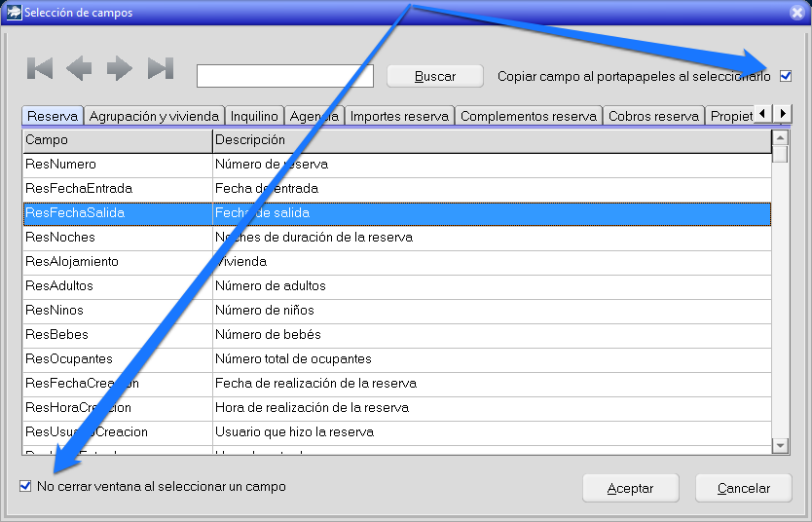Select the ResNumero row

tap(396, 165)
